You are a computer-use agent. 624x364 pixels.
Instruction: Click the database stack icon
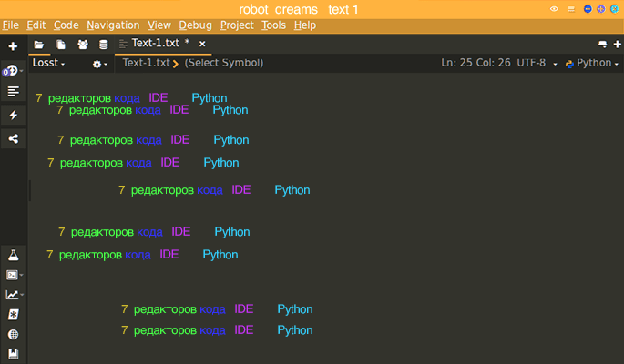[103, 44]
